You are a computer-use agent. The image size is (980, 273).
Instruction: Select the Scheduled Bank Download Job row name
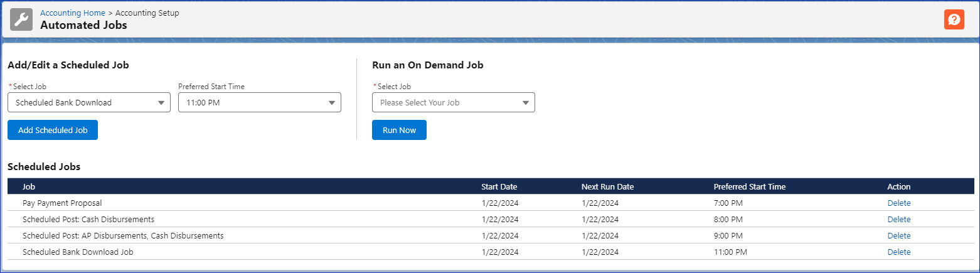78,252
